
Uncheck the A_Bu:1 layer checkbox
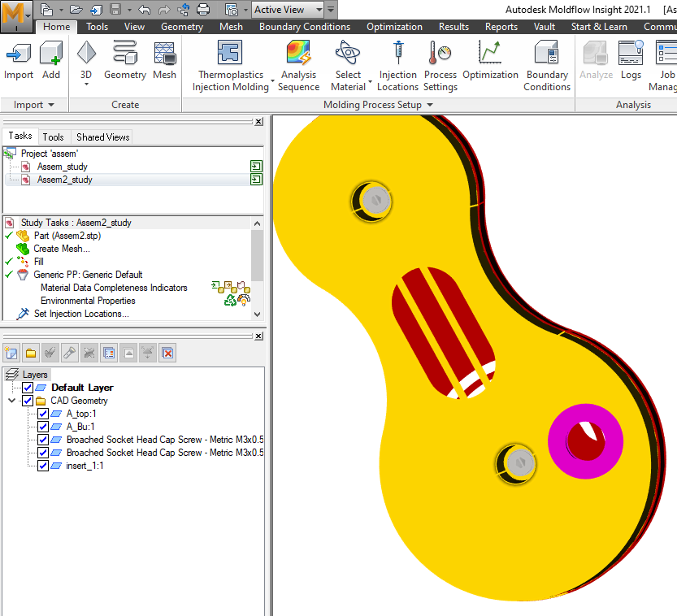pyautogui.click(x=43, y=427)
